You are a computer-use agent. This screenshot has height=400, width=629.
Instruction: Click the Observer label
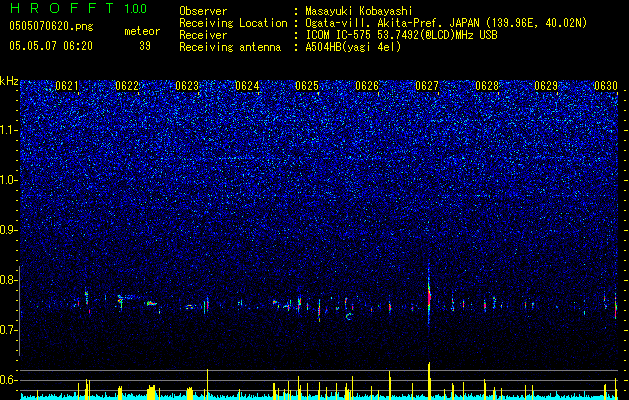click(x=203, y=11)
